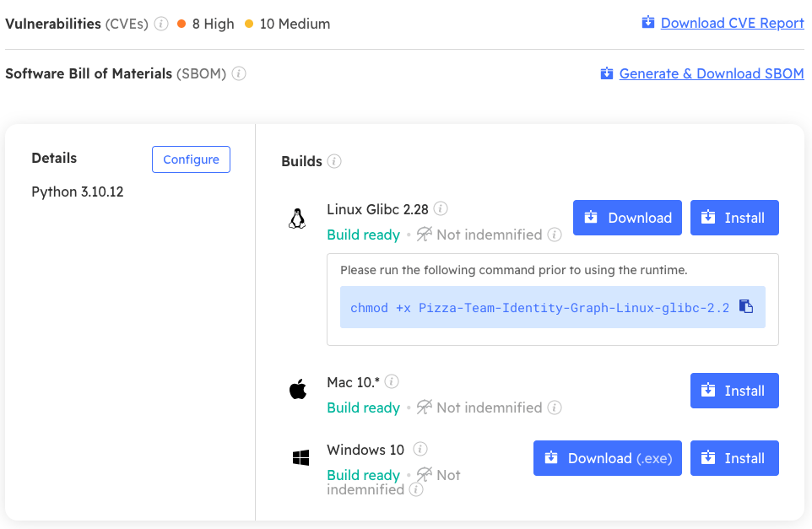Click info icon next to Vulnerabilities (CVEs)
Image resolution: width=812 pixels, height=529 pixels.
[161, 24]
